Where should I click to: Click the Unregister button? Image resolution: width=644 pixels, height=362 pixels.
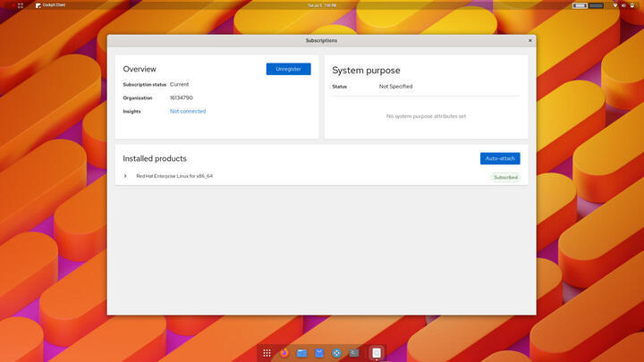pos(288,69)
